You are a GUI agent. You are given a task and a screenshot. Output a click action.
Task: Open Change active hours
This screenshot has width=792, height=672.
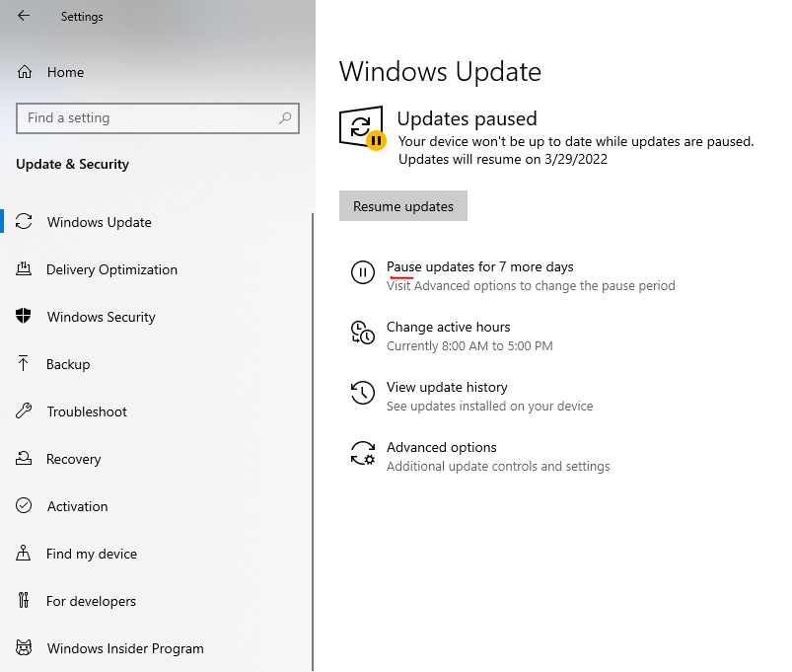point(448,327)
